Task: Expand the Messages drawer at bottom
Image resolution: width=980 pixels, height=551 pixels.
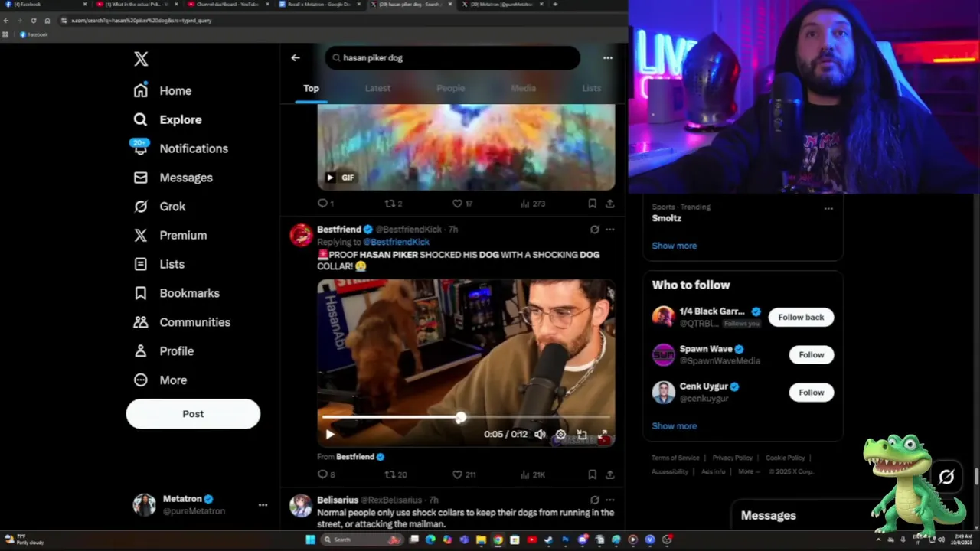Action: click(769, 515)
